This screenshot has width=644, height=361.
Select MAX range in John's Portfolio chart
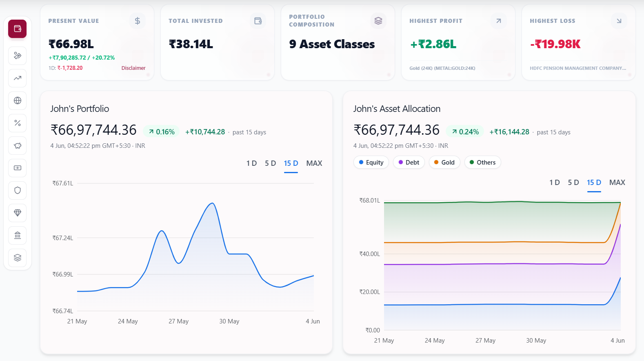point(314,163)
